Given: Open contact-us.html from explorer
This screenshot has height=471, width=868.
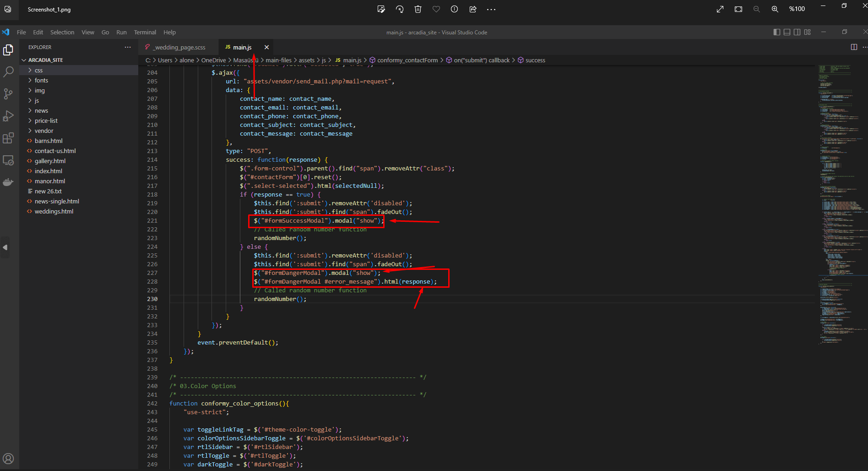Looking at the screenshot, I should click(x=79, y=151).
